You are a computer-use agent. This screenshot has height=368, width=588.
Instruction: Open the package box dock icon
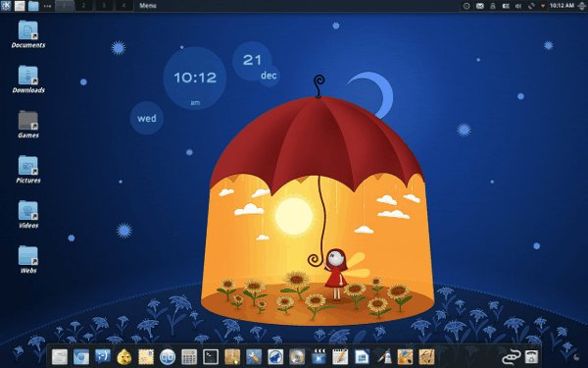tap(232, 357)
